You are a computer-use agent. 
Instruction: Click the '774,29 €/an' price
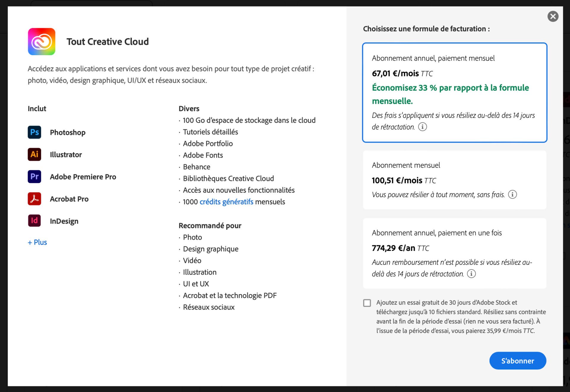coord(393,248)
